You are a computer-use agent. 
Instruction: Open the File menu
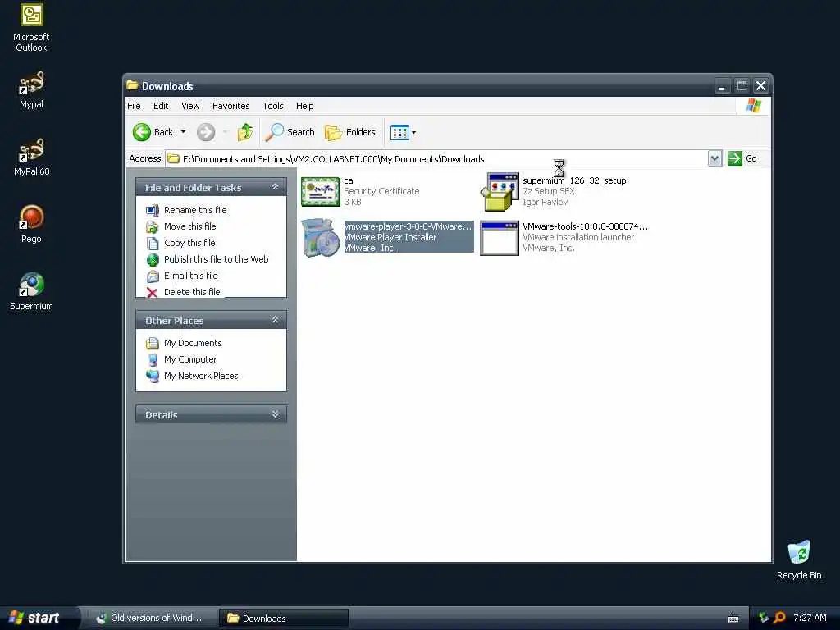[134, 106]
